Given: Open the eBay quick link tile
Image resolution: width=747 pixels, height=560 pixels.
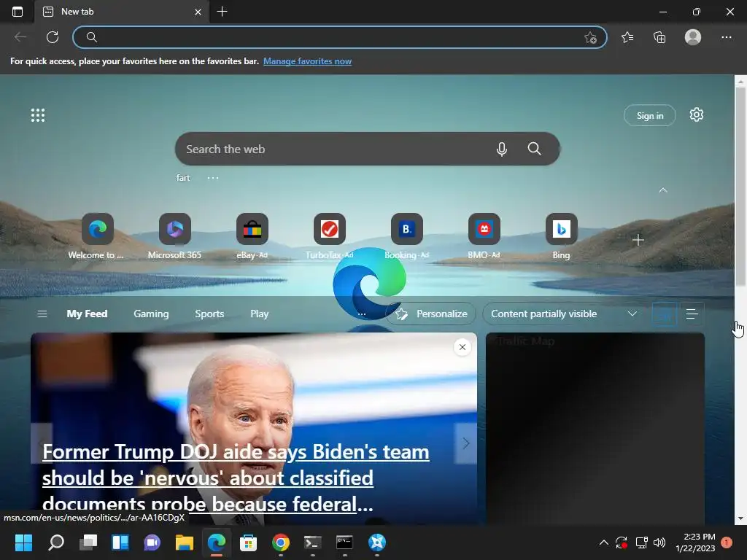Looking at the screenshot, I should 252,237.
